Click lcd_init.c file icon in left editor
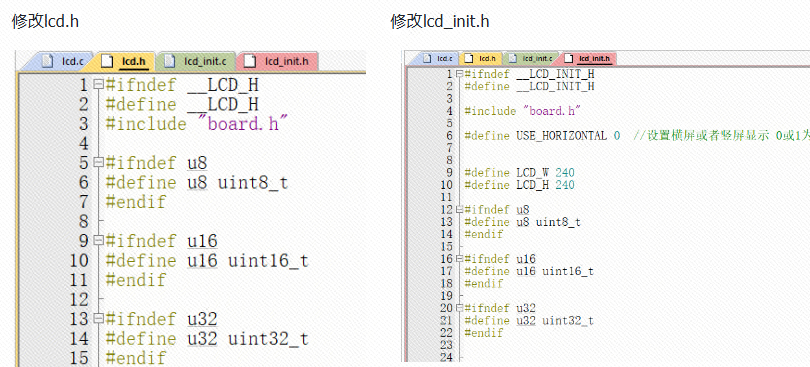The height and width of the screenshot is (367, 810). coord(169,61)
